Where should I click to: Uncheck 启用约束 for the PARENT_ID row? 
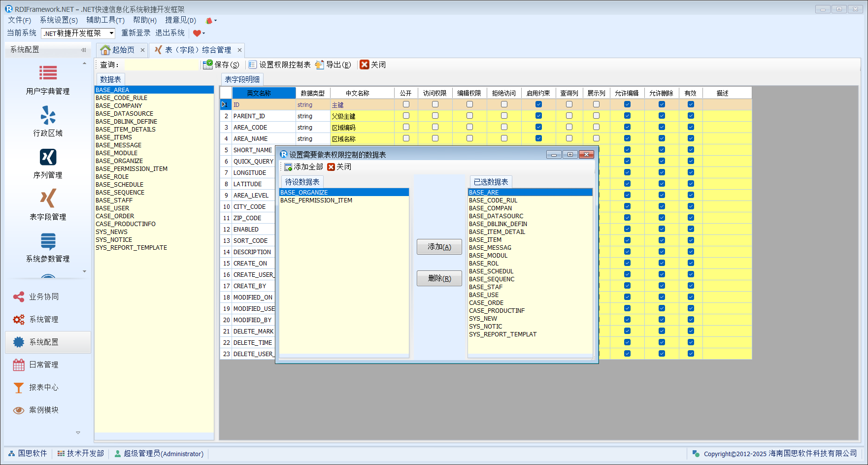coord(538,116)
